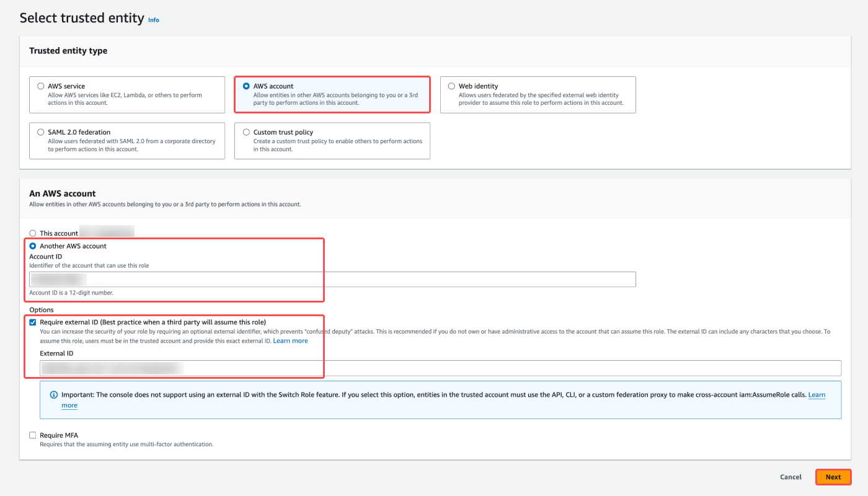868x496 pixels.
Task: Click the 'External ID' field label
Action: [x=56, y=353]
